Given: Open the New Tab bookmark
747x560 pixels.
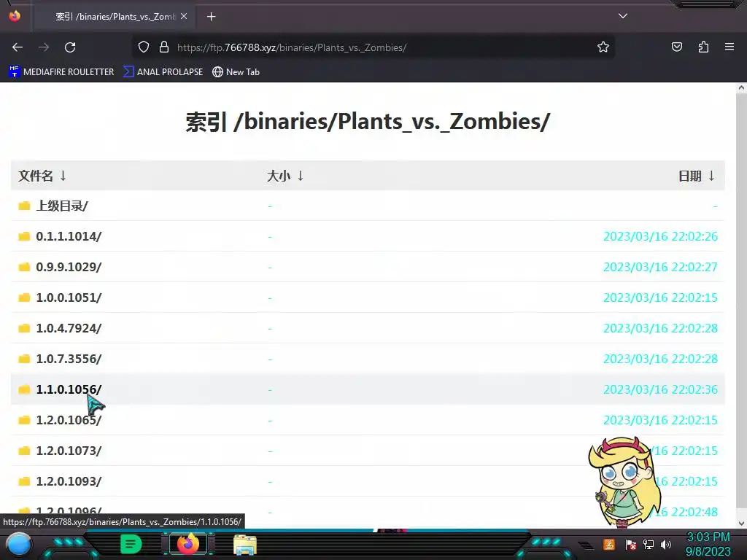Looking at the screenshot, I should [236, 72].
